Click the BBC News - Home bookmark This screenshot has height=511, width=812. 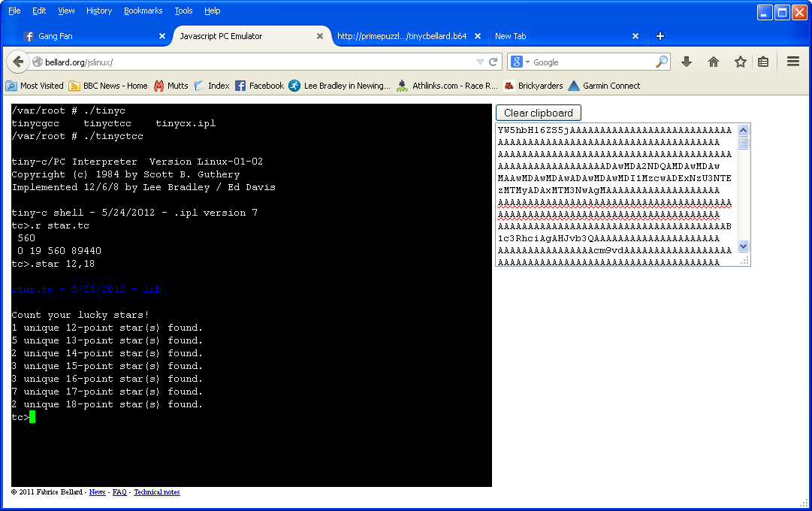coord(108,86)
